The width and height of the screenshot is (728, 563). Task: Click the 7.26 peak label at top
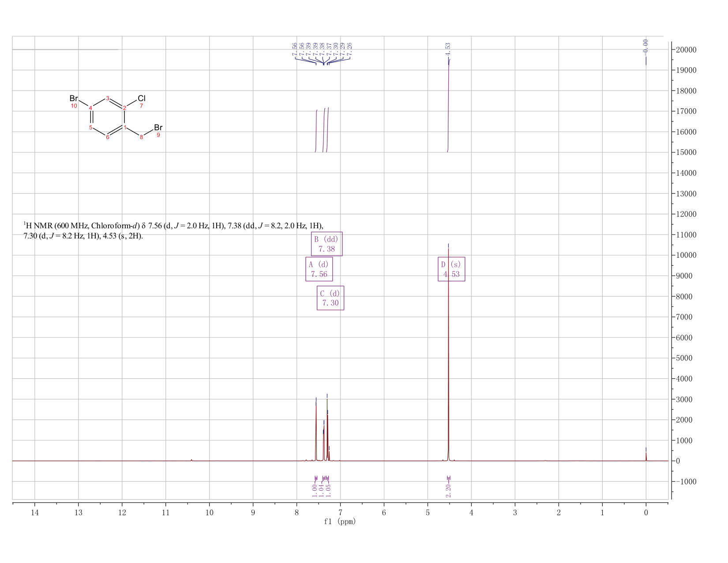click(x=349, y=49)
